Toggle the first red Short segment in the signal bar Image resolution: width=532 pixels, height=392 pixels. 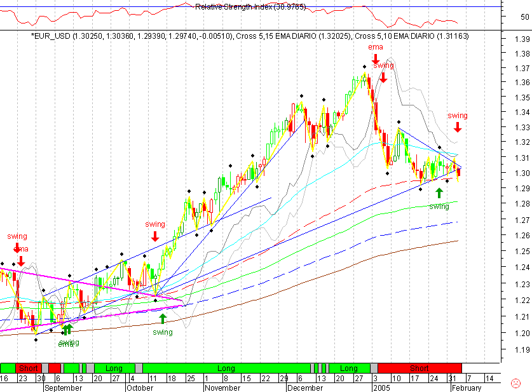[x=29, y=368]
